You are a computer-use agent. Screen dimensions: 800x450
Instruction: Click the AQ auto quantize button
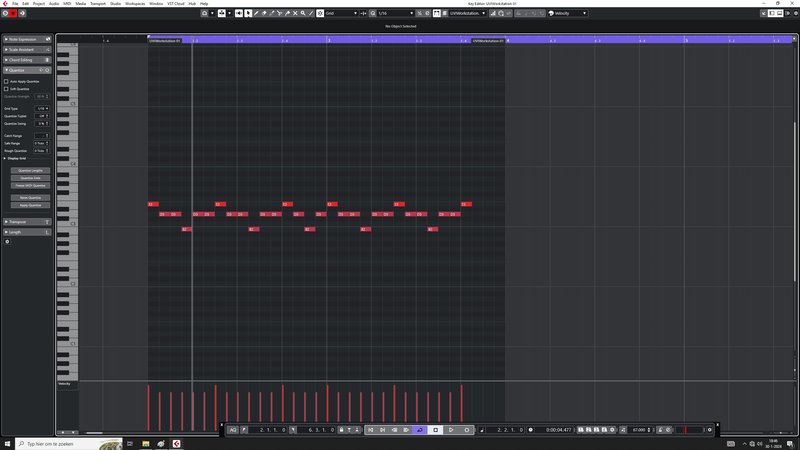233,430
